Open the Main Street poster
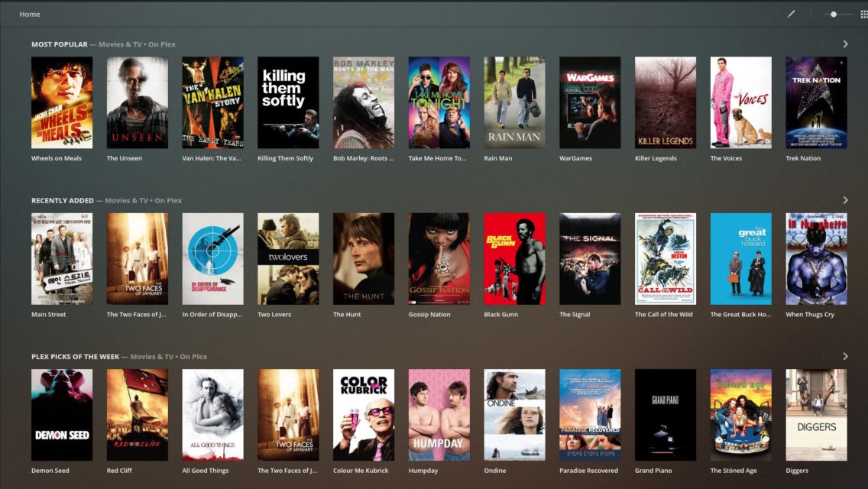Viewport: 868px width, 489px height. point(62,258)
